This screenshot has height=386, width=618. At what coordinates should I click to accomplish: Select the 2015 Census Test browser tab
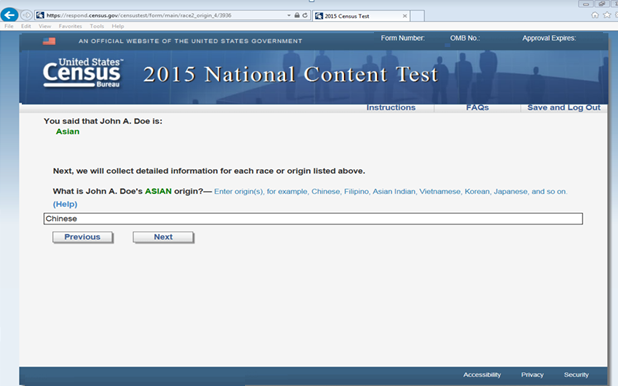361,16
